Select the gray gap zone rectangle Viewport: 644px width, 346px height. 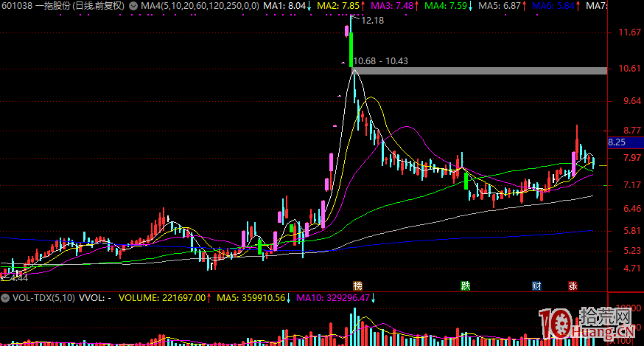tap(480, 71)
